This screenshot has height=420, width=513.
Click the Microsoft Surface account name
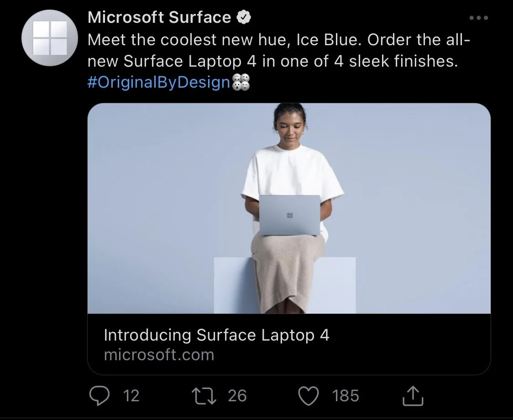[x=159, y=17]
